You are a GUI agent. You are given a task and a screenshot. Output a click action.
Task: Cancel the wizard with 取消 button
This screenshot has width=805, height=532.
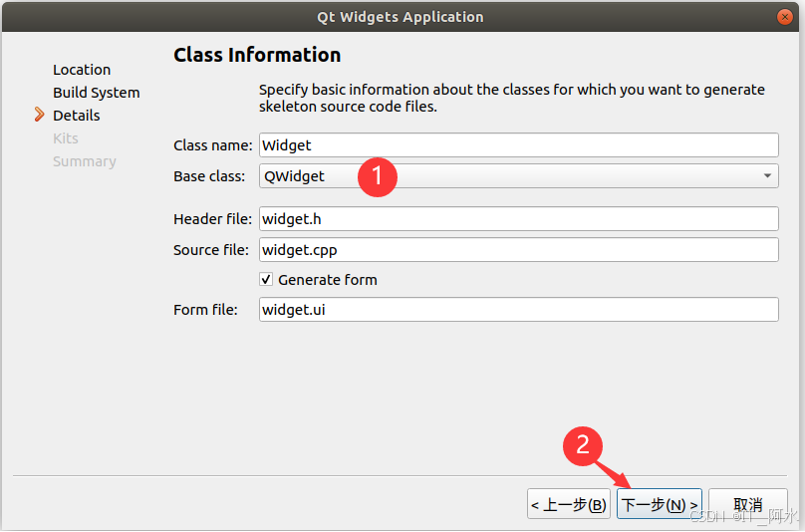coord(748,504)
